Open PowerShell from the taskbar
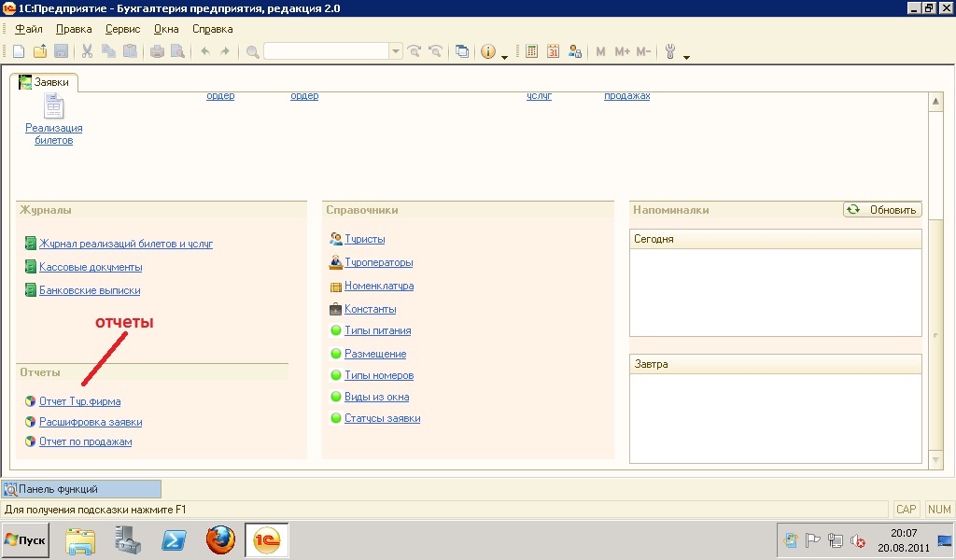This screenshot has width=956, height=560. pyautogui.click(x=174, y=539)
